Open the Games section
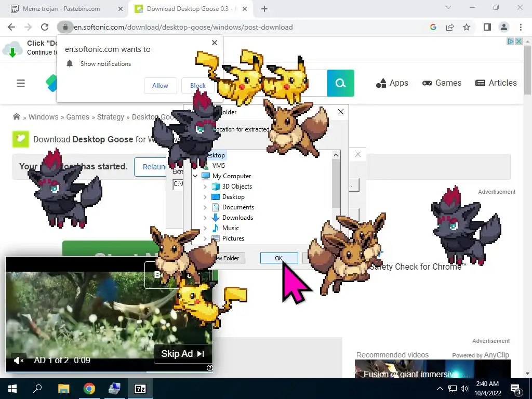The image size is (532, 399). coord(442,83)
